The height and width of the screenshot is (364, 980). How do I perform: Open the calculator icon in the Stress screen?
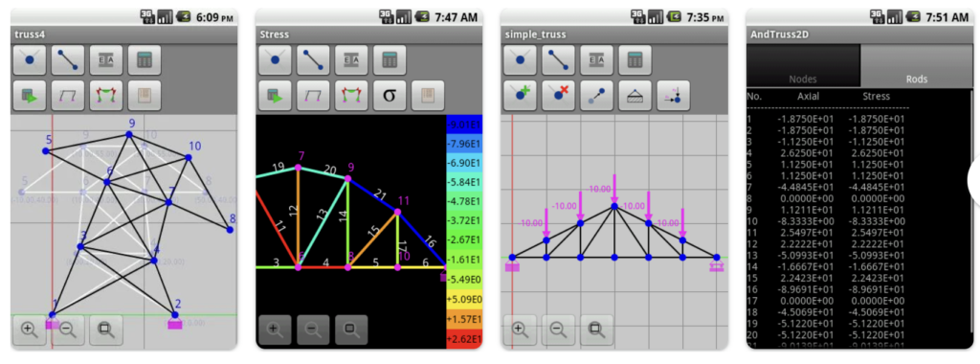390,60
